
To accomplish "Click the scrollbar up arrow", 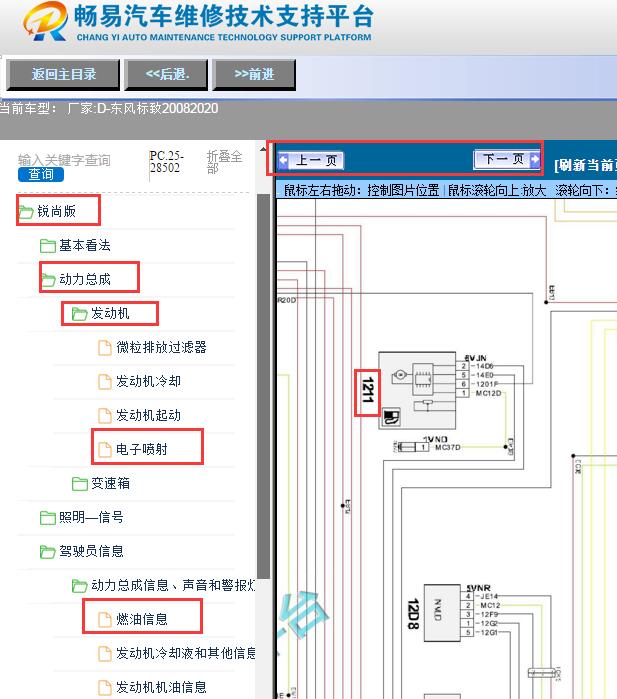I will tap(263, 149).
